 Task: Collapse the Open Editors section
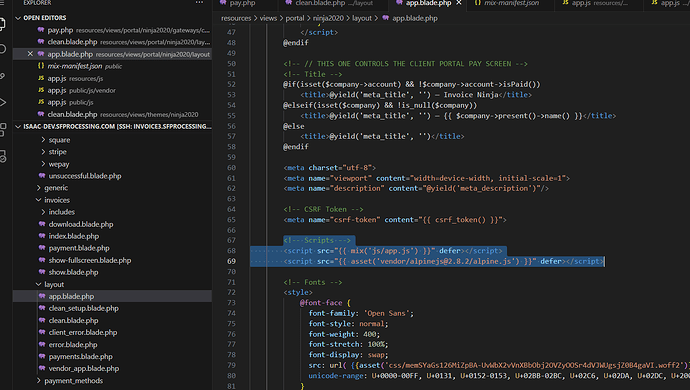coord(18,18)
